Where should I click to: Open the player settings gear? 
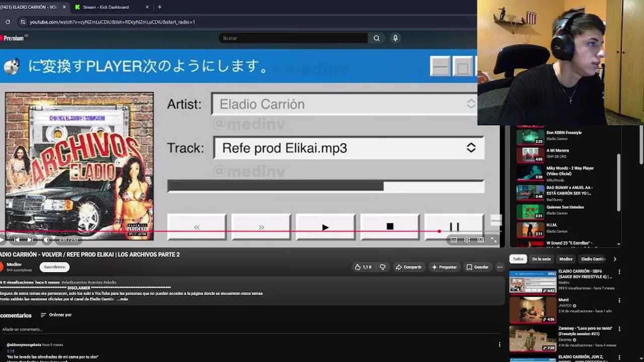pyautogui.click(x=467, y=240)
